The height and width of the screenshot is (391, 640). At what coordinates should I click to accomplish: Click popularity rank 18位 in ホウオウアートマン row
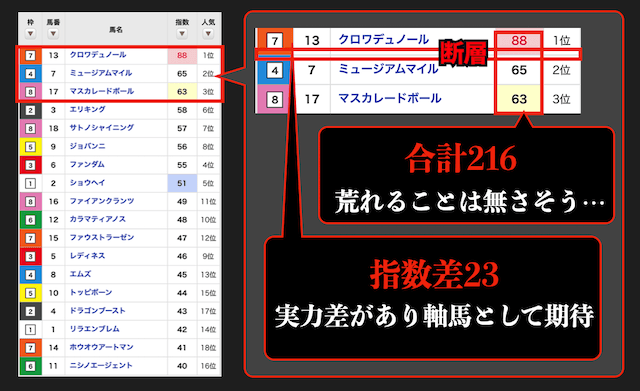(208, 348)
